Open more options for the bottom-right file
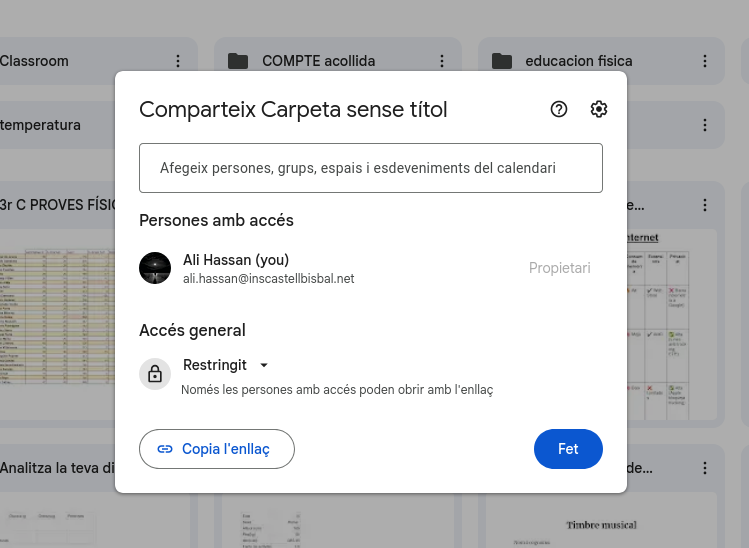 (x=705, y=468)
